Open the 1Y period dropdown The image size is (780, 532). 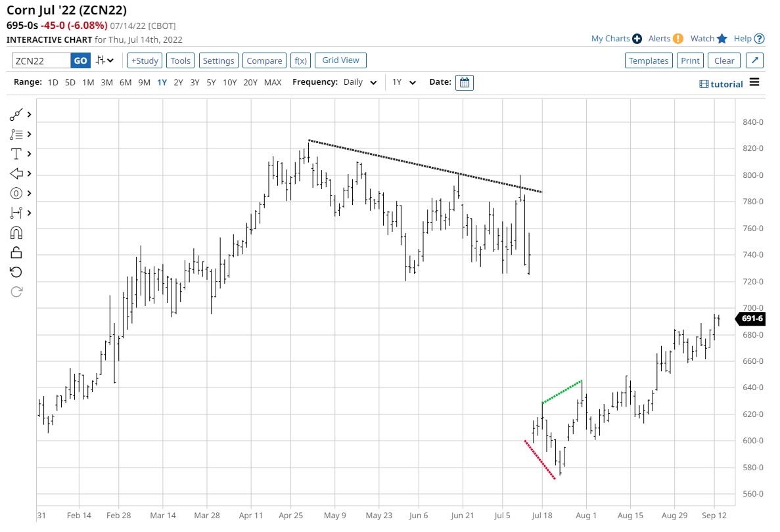[403, 82]
